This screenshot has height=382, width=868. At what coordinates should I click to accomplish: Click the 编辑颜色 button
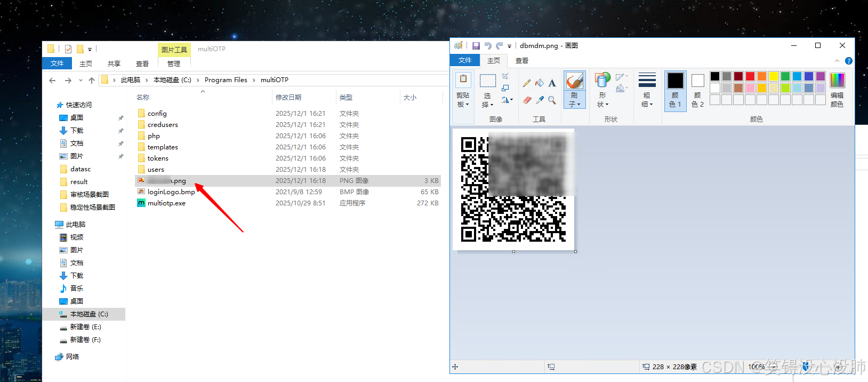[837, 90]
